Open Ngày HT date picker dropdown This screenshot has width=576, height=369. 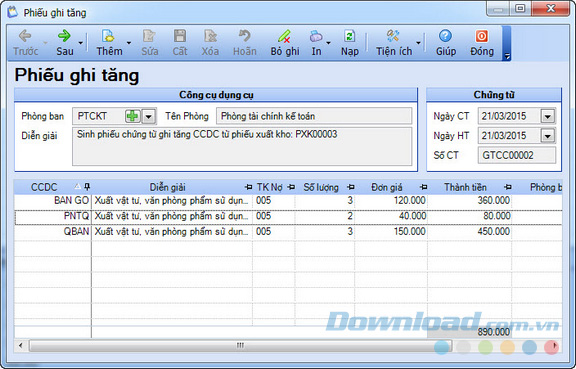tap(547, 136)
